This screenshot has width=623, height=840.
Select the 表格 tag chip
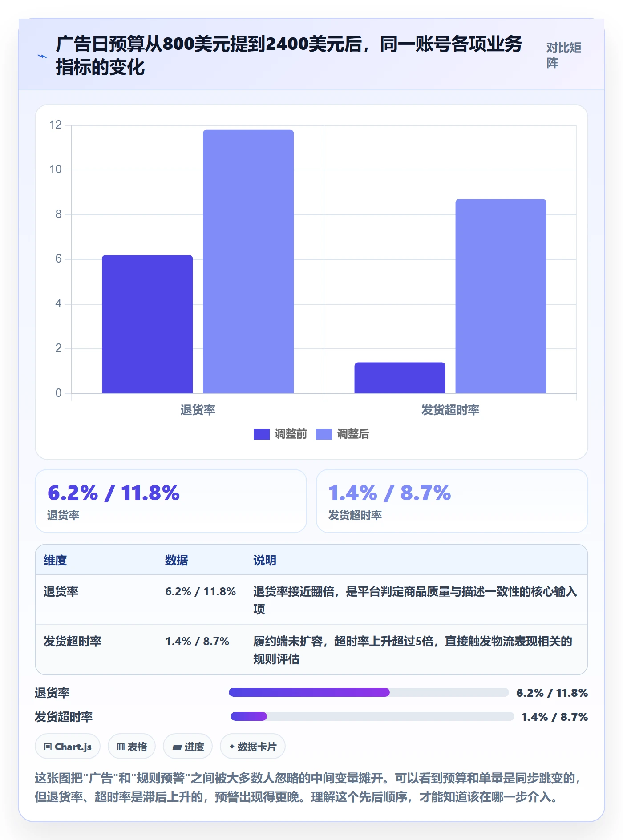tap(132, 747)
